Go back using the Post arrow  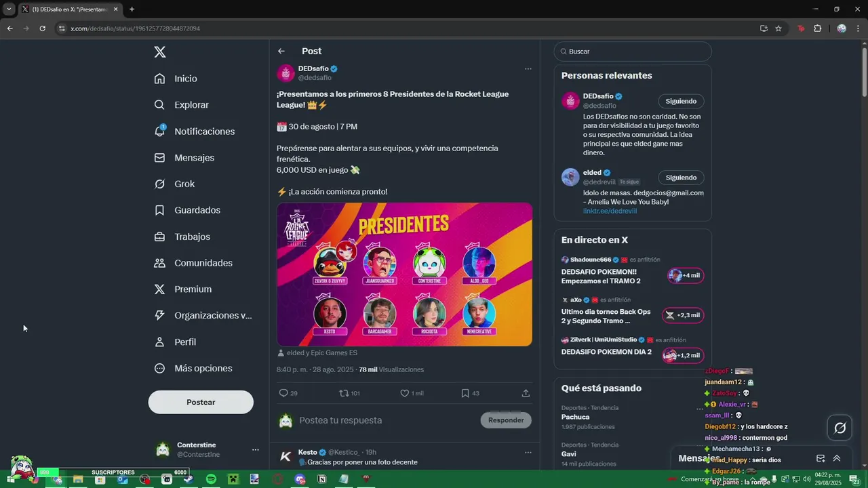pyautogui.click(x=281, y=51)
